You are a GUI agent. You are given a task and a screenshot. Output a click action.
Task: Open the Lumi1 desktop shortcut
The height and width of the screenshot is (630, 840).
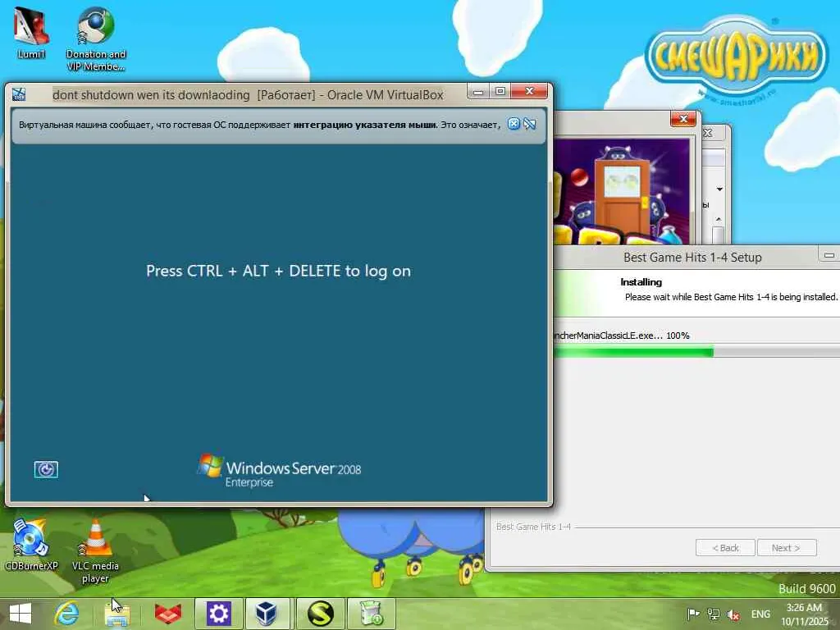31,32
